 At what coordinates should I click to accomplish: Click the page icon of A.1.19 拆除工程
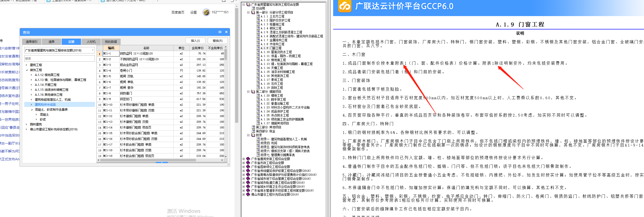[x=258, y=88]
